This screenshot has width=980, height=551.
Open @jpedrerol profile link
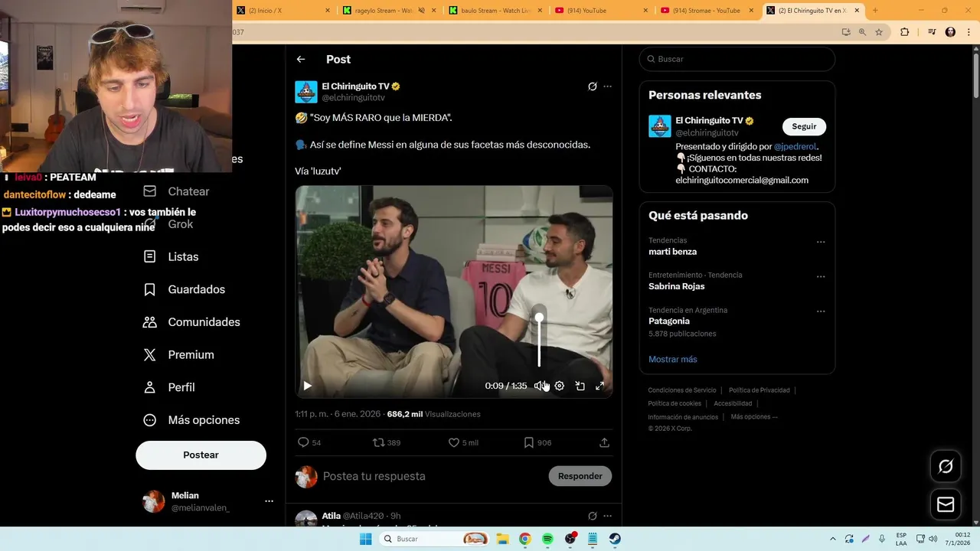click(795, 146)
